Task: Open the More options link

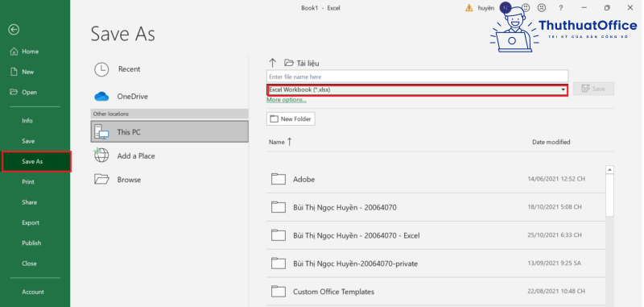Action: coord(287,100)
